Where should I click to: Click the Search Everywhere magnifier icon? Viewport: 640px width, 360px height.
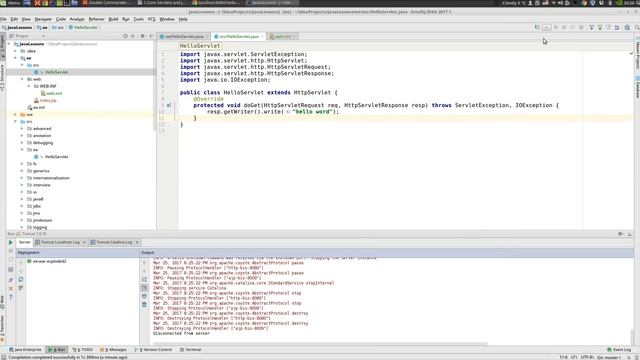(x=636, y=27)
